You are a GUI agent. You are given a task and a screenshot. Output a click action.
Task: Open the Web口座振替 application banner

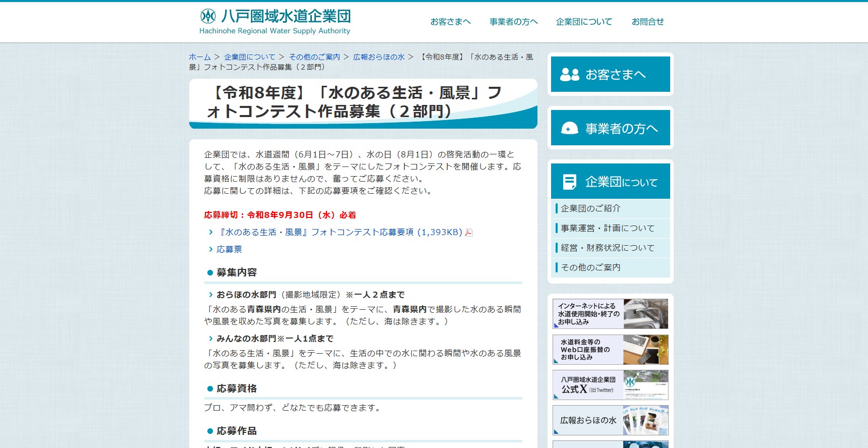point(610,350)
